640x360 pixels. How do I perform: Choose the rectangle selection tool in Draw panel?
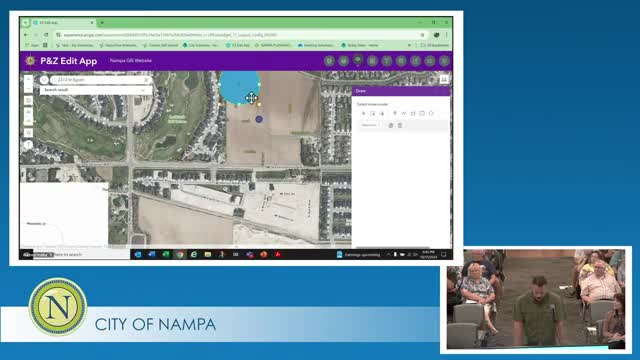click(x=373, y=113)
